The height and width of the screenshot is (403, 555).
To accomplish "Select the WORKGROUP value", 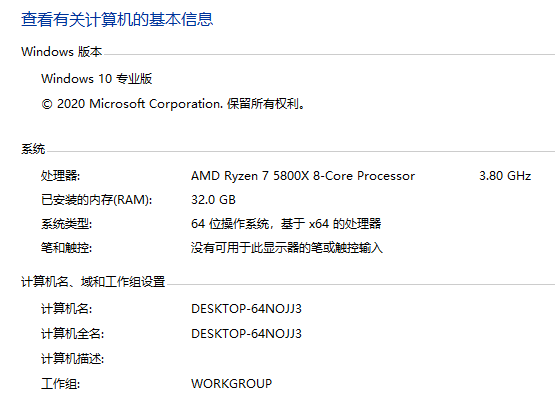I will point(232,384).
